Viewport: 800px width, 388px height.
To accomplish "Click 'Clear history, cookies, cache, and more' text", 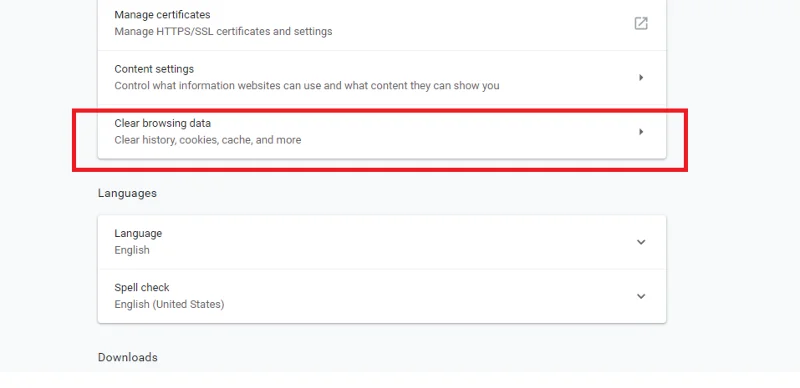I will click(208, 140).
